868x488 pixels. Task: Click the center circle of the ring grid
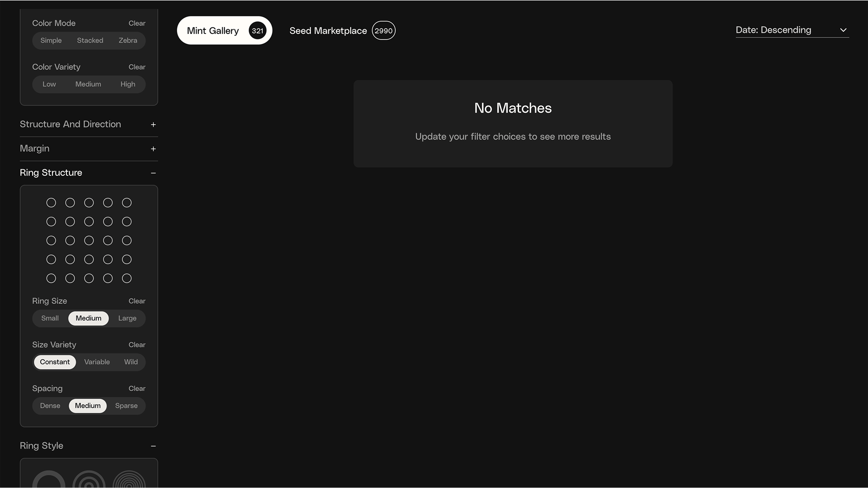coord(89,241)
